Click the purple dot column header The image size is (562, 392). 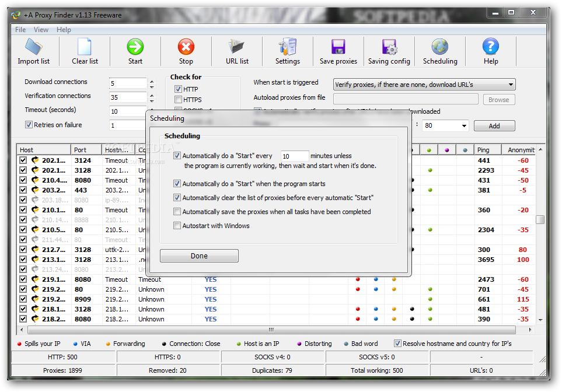[x=446, y=150]
